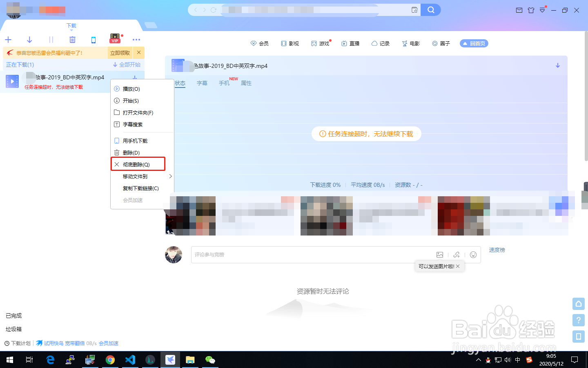This screenshot has height=368, width=588.
Task: Switch to the 字幕 tab
Action: [x=202, y=83]
